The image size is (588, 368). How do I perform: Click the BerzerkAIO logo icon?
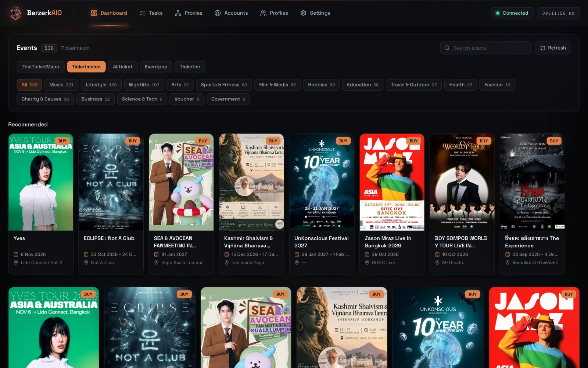click(x=15, y=13)
